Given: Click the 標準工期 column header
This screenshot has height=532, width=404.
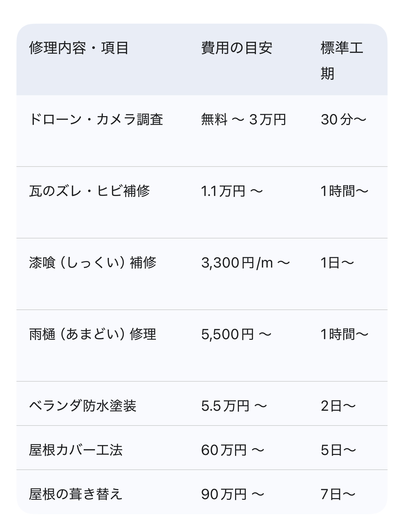Looking at the screenshot, I should click(342, 60).
